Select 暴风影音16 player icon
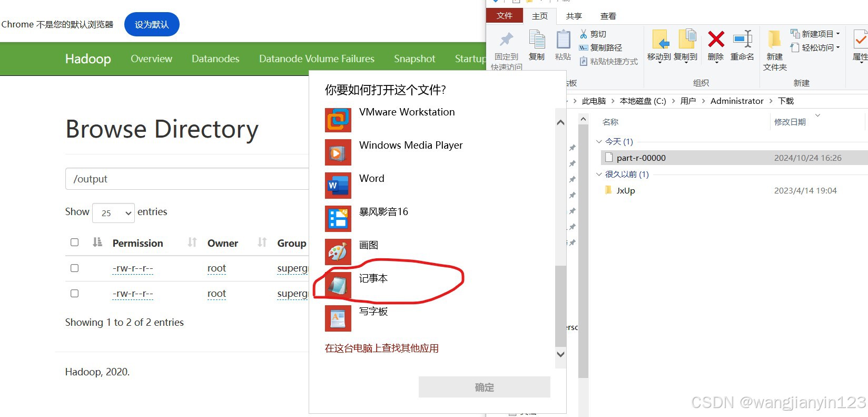The width and height of the screenshot is (868, 417). point(338,219)
